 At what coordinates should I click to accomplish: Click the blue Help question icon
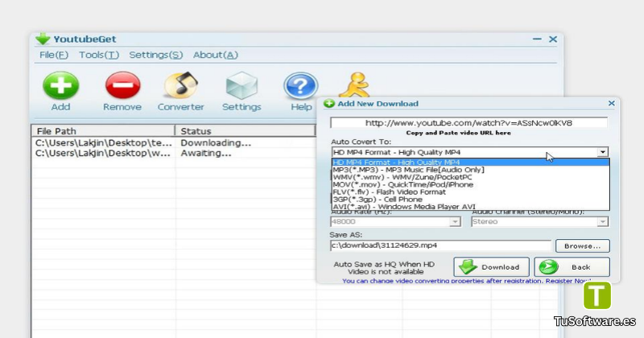point(300,85)
